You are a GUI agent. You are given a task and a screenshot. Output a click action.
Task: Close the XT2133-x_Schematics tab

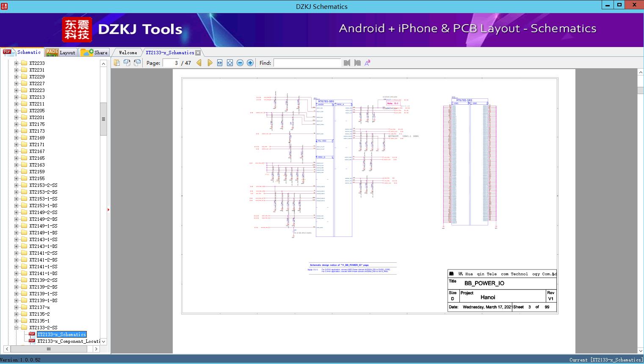click(x=198, y=53)
